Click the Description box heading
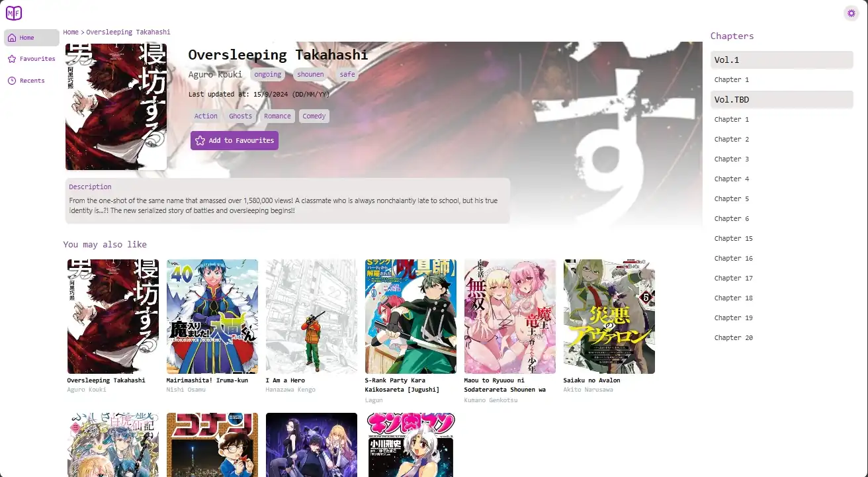 (90, 187)
